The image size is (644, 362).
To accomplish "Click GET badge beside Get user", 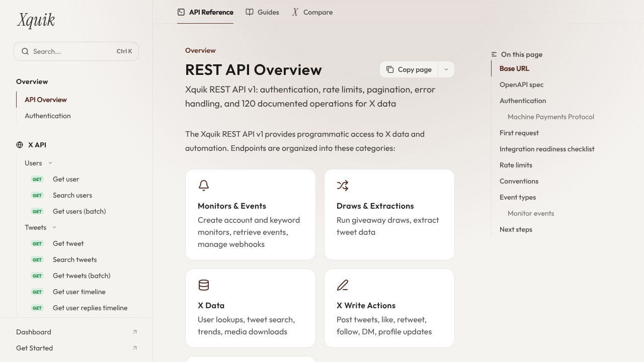I will click(x=37, y=179).
